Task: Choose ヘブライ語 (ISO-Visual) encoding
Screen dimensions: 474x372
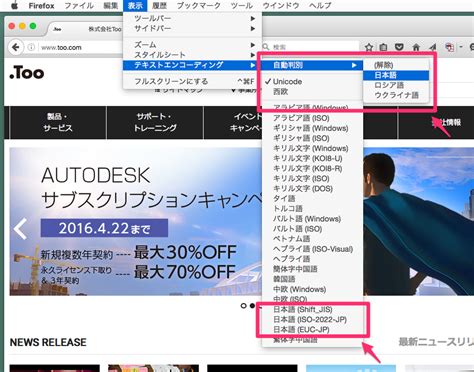Action: [x=312, y=249]
